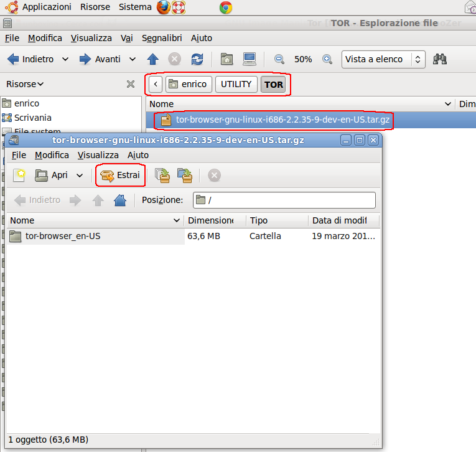Viewport: 476px width, 452px height.
Task: Click the Posizione path field
Action: (284, 200)
